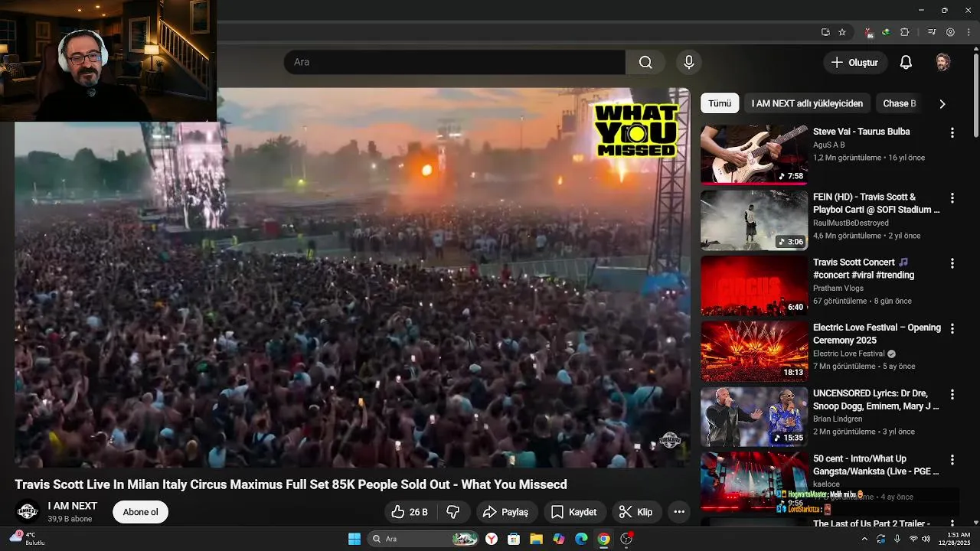Image resolution: width=980 pixels, height=551 pixels.
Task: Click Kaydet to save the video
Action: tap(574, 512)
